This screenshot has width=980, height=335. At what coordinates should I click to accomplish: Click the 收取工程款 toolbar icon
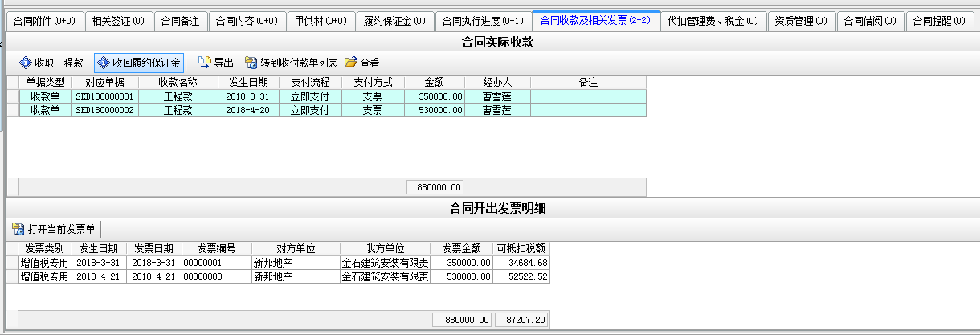pyautogui.click(x=25, y=63)
